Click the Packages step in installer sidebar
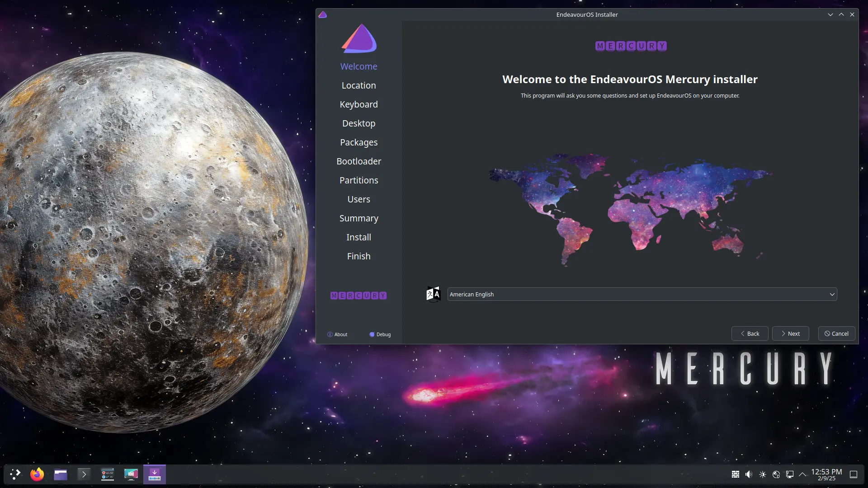868x488 pixels. [359, 142]
